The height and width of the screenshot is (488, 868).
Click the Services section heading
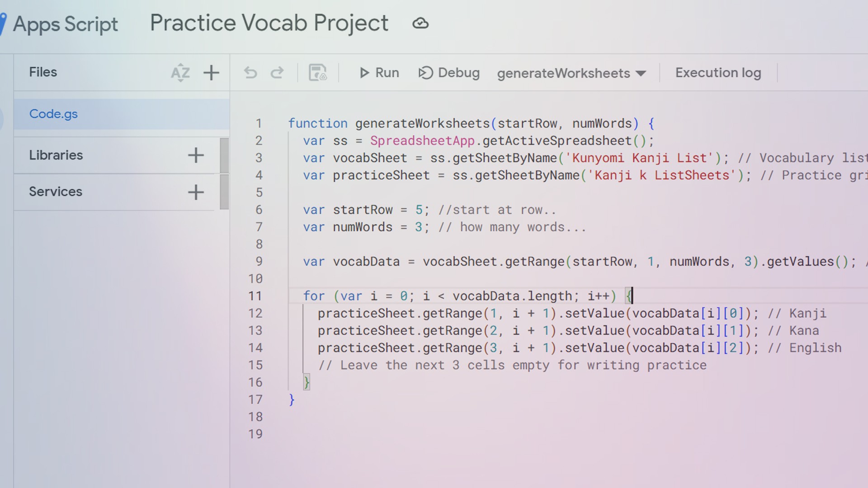pos(56,192)
